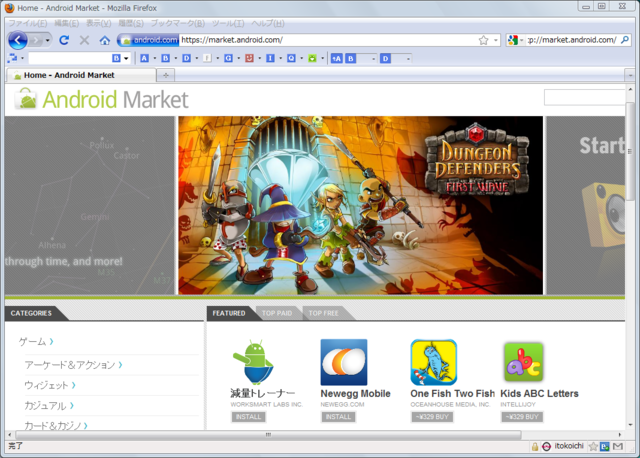Open the Gmail M icon in status bar
This screenshot has height=458, width=640.
(618, 447)
